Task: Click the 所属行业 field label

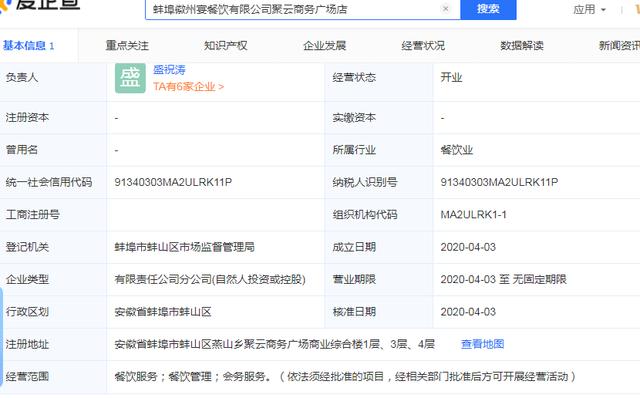Action: point(354,150)
